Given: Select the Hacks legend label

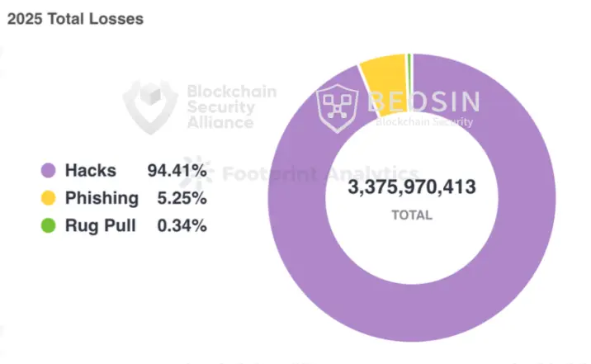Looking at the screenshot, I should pos(91,171).
